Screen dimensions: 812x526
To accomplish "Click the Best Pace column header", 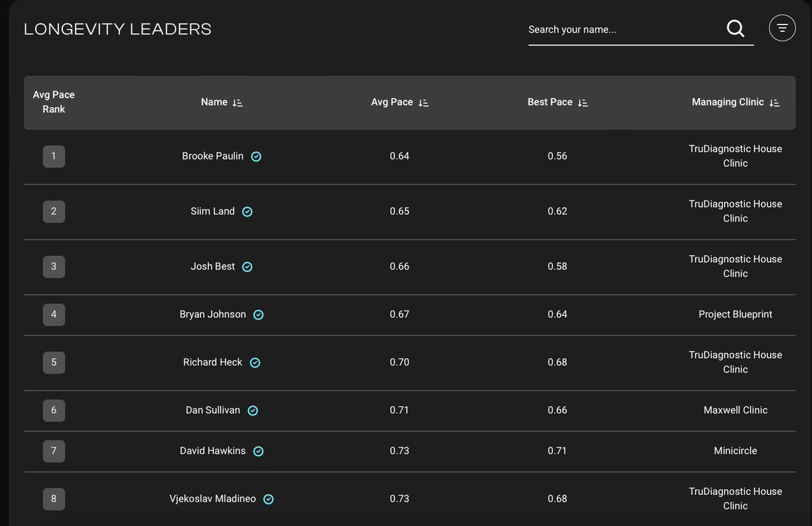I will pyautogui.click(x=550, y=102).
